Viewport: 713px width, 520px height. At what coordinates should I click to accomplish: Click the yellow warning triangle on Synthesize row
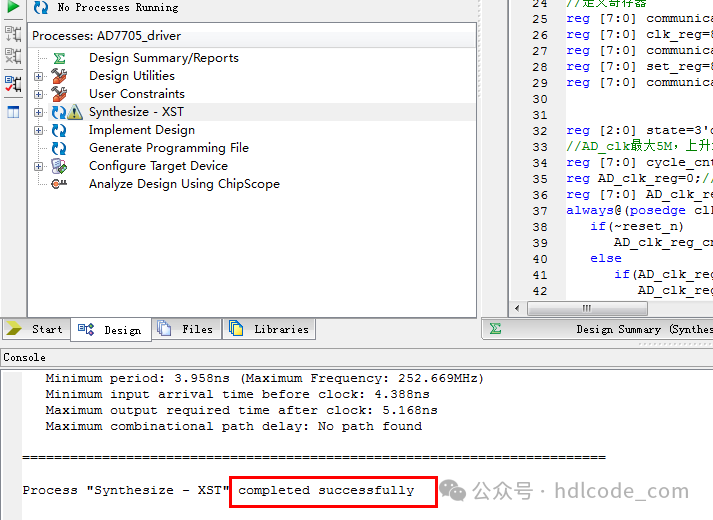tap(75, 112)
